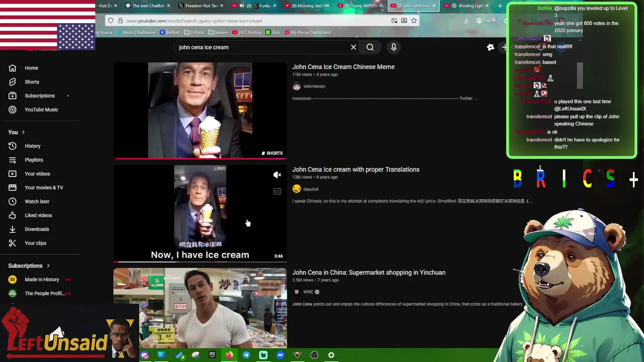Open Telegram from the taskbar
The image size is (644, 362).
pos(246,355)
